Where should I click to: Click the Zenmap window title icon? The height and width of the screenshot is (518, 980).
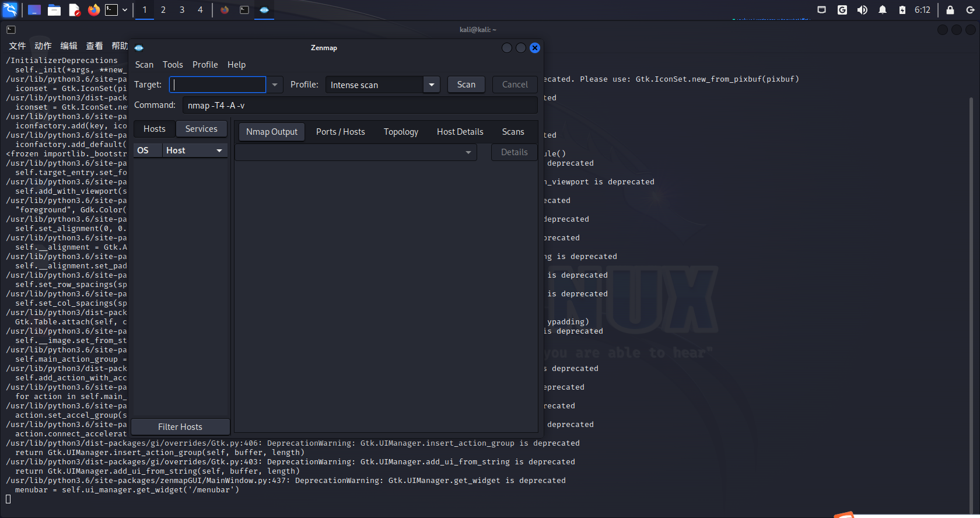click(x=139, y=48)
